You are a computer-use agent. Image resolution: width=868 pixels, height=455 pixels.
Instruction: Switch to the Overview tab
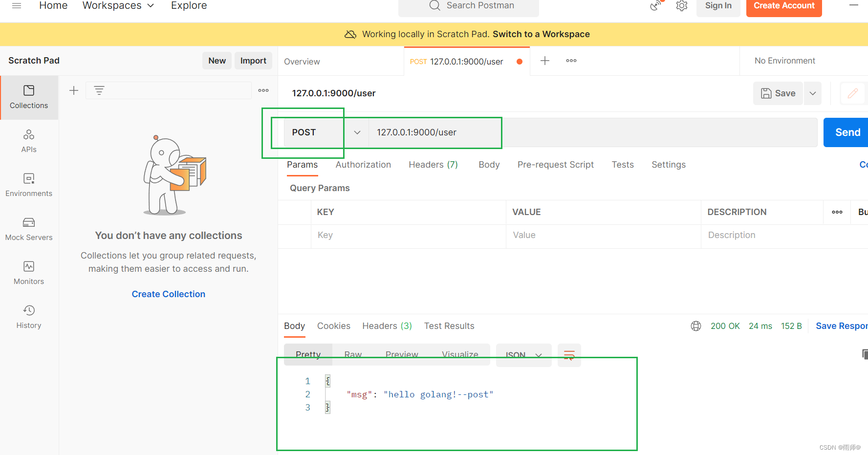coord(302,62)
